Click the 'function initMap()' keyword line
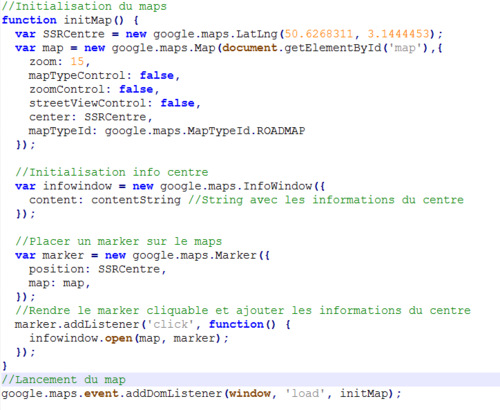The height and width of the screenshot is (410, 500). coord(70,20)
